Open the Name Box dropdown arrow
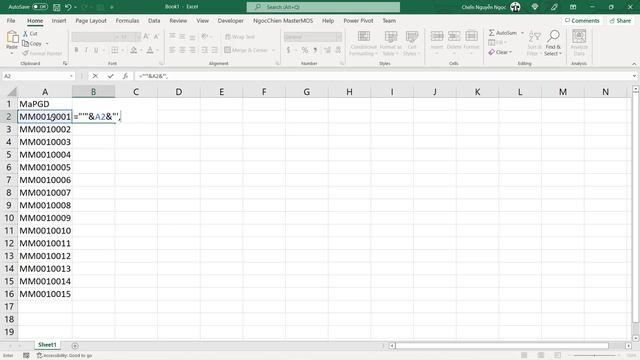The height and width of the screenshot is (360, 640). (71, 76)
